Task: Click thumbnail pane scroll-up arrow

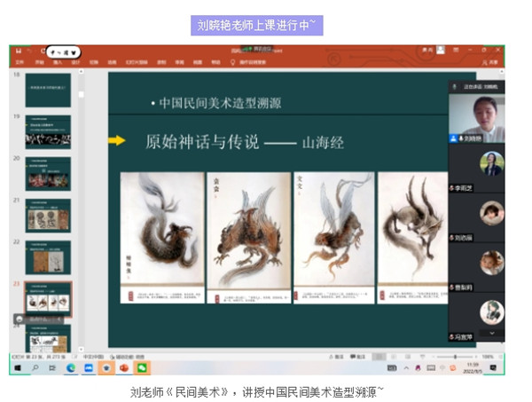Action: pyautogui.click(x=81, y=72)
